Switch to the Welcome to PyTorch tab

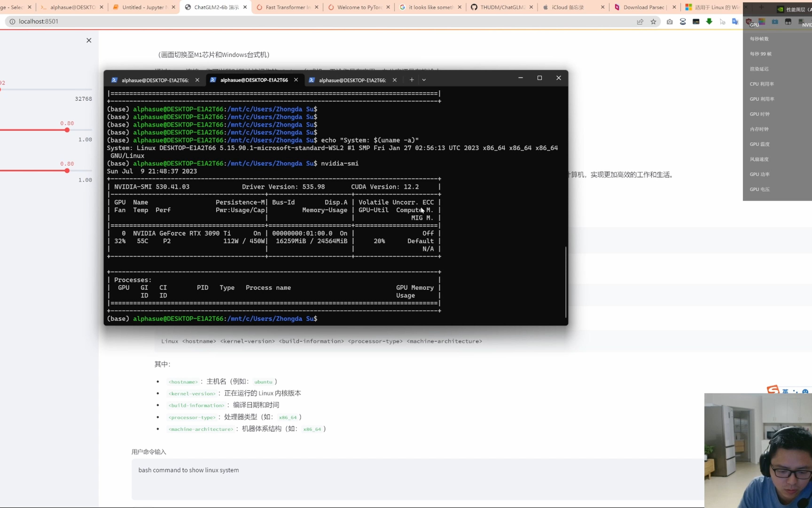point(359,7)
